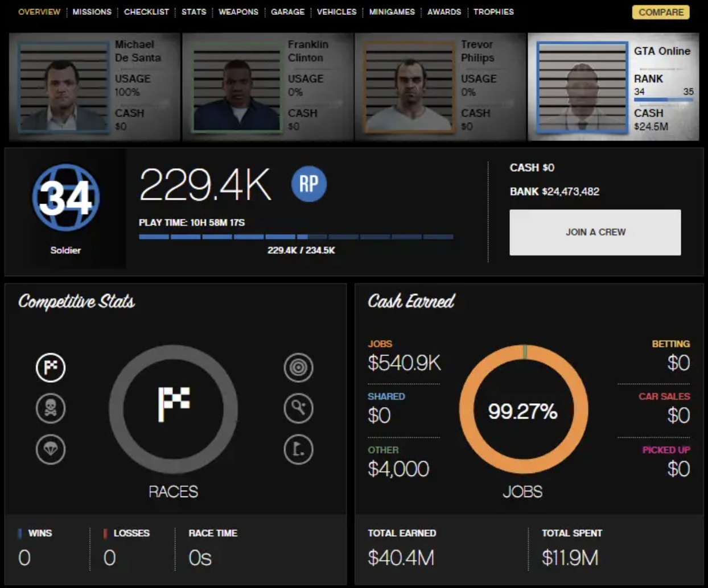Select Michael De Santa character card
Viewport: 708px width, 588px height.
click(94, 86)
